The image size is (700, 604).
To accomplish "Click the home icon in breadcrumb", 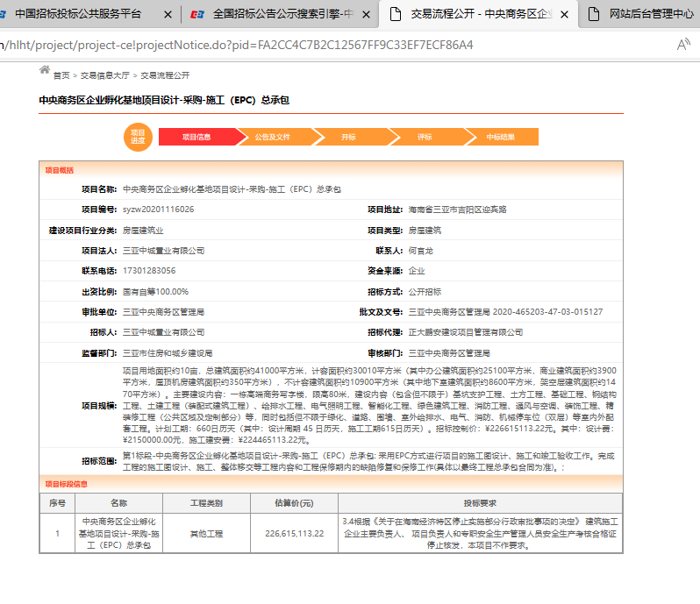I will tap(45, 70).
